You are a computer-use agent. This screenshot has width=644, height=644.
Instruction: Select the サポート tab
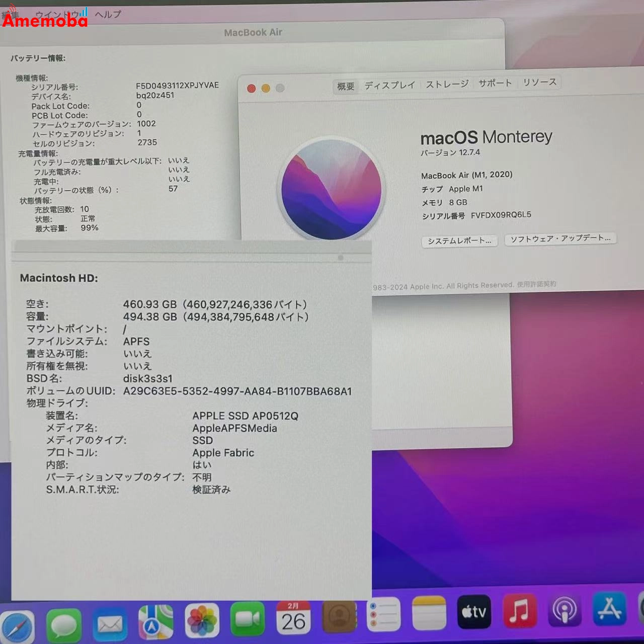click(495, 84)
